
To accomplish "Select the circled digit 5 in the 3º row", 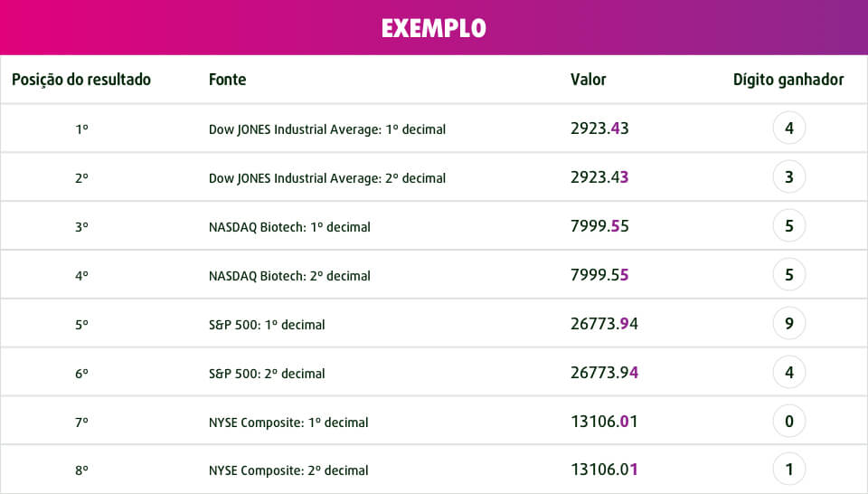I will pyautogui.click(x=789, y=226).
